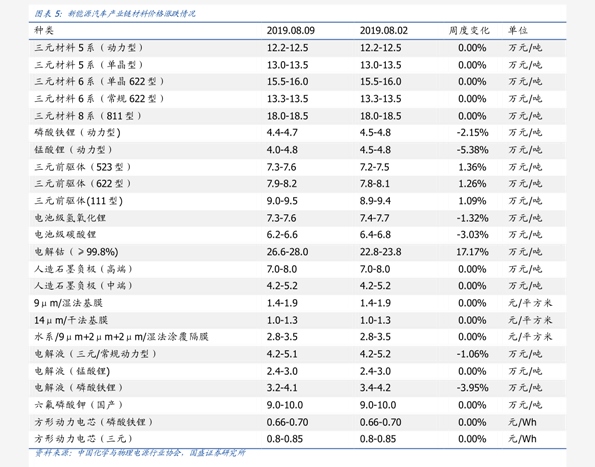
Task: Select the 种类 header cell
Action: [x=44, y=30]
